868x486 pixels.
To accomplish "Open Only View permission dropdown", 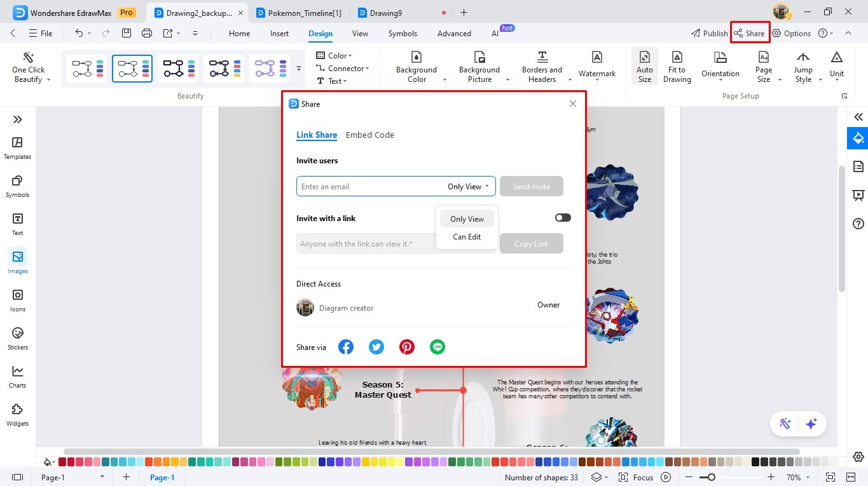I will pyautogui.click(x=468, y=187).
